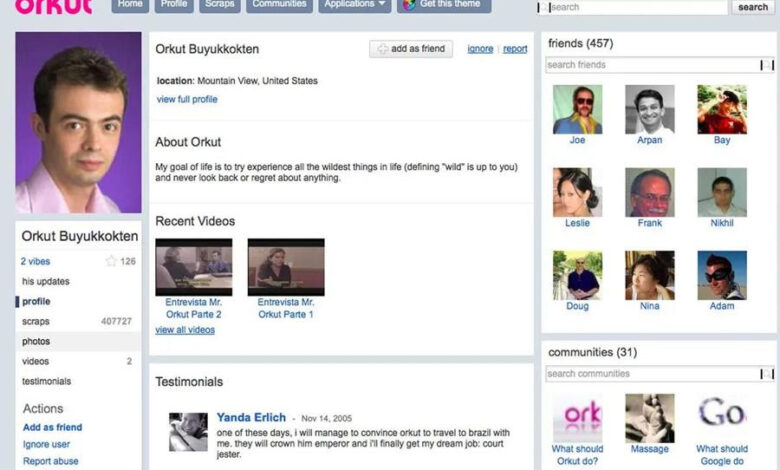Click the report link
This screenshot has width=780, height=470.
[x=515, y=49]
